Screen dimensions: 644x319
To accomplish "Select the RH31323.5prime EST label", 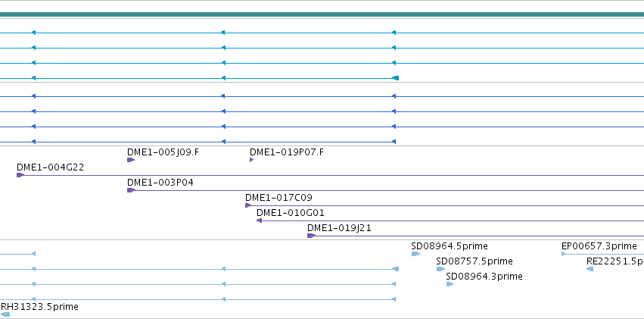I will pos(39,307).
